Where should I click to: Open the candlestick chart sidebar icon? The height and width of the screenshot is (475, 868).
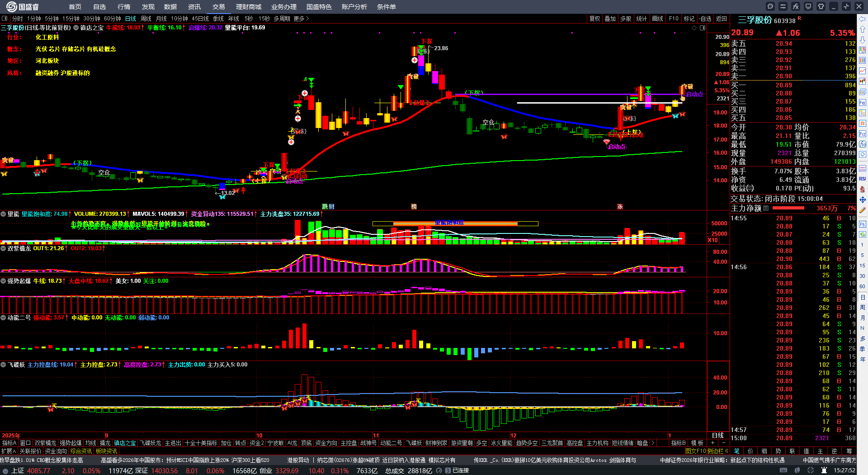click(863, 81)
